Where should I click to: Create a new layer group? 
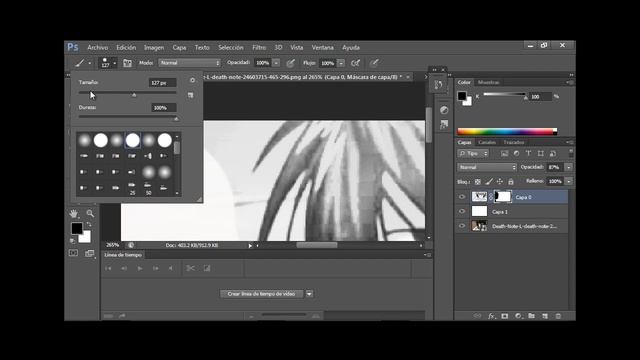tap(531, 316)
